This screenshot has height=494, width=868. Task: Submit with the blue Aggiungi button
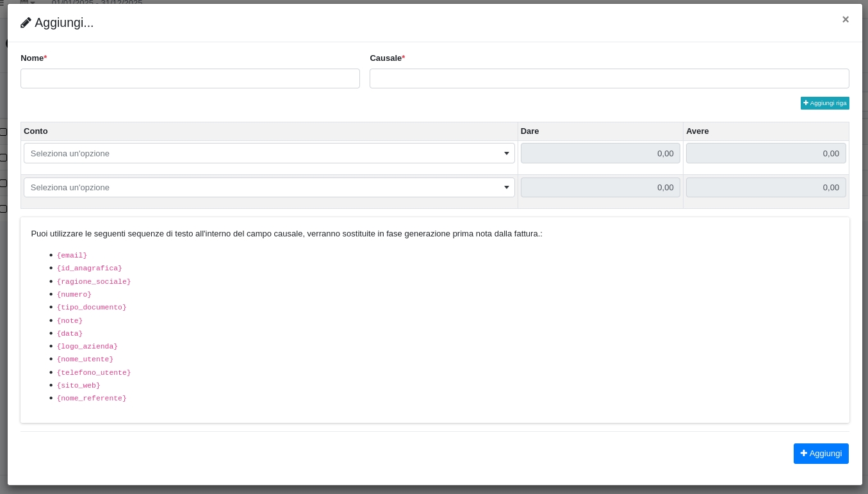821,454
